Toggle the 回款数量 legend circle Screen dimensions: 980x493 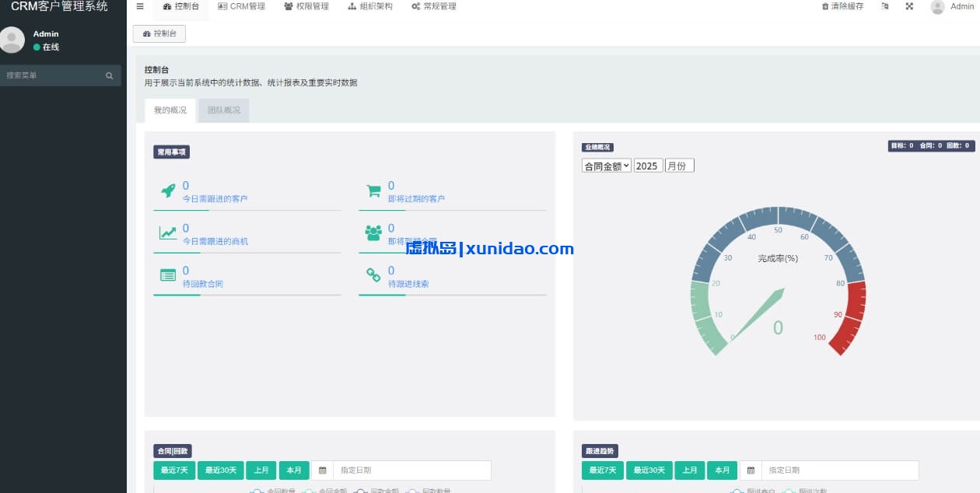(x=413, y=491)
